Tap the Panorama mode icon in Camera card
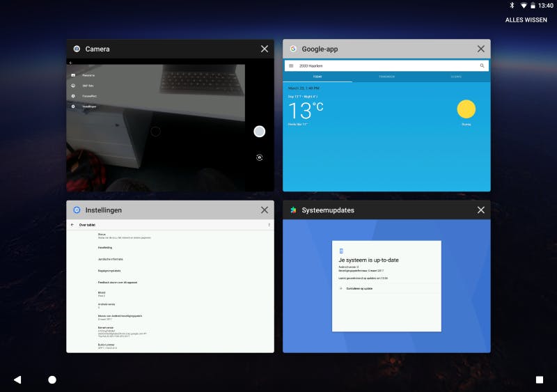Image resolution: width=557 pixels, height=392 pixels. click(x=73, y=75)
